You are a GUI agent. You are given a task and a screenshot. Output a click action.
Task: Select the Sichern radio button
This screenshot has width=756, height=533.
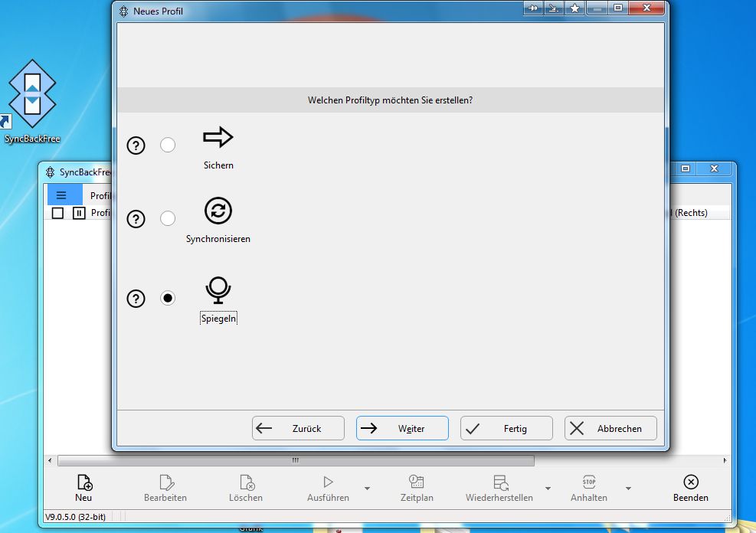(168, 145)
